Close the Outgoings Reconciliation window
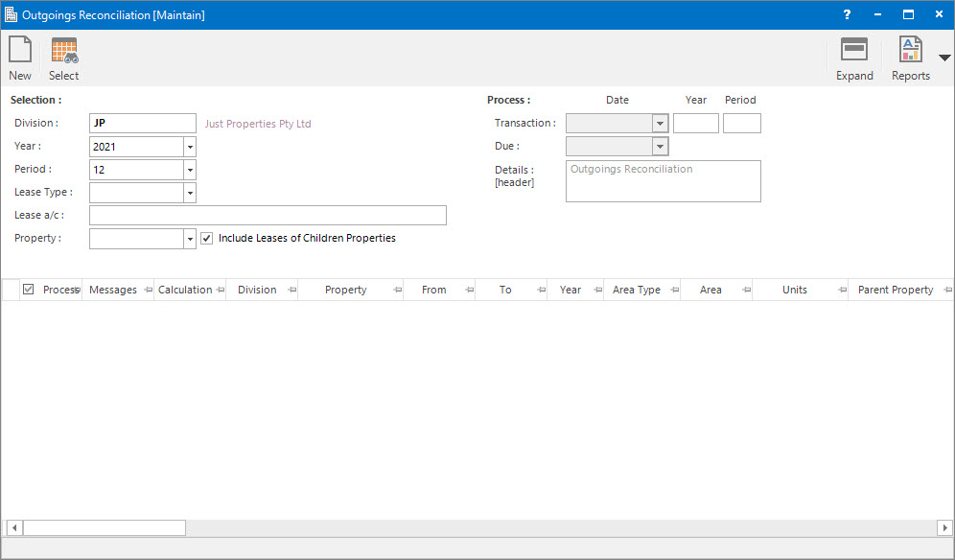Image resolution: width=955 pixels, height=560 pixels. 939,14
